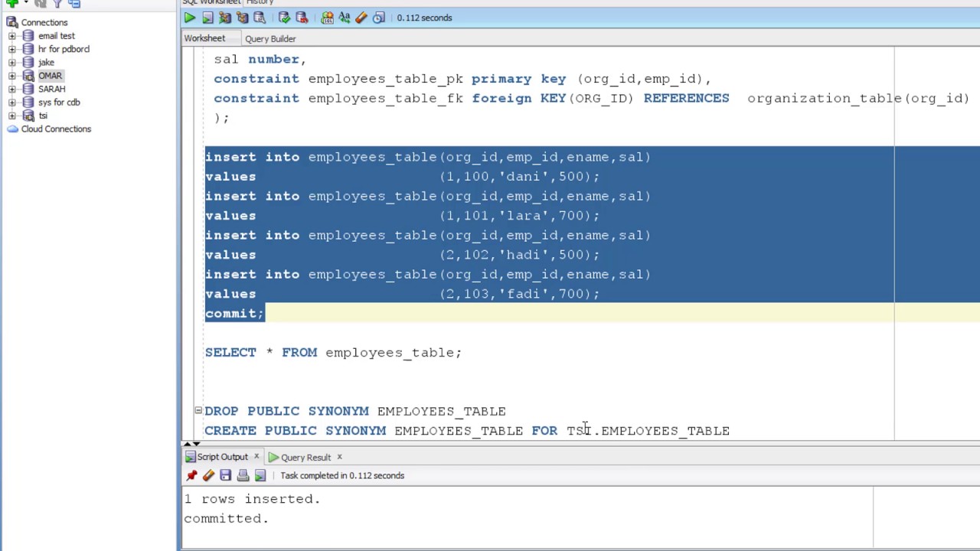This screenshot has width=980, height=551.
Task: Close the Query Result tab
Action: [x=339, y=457]
